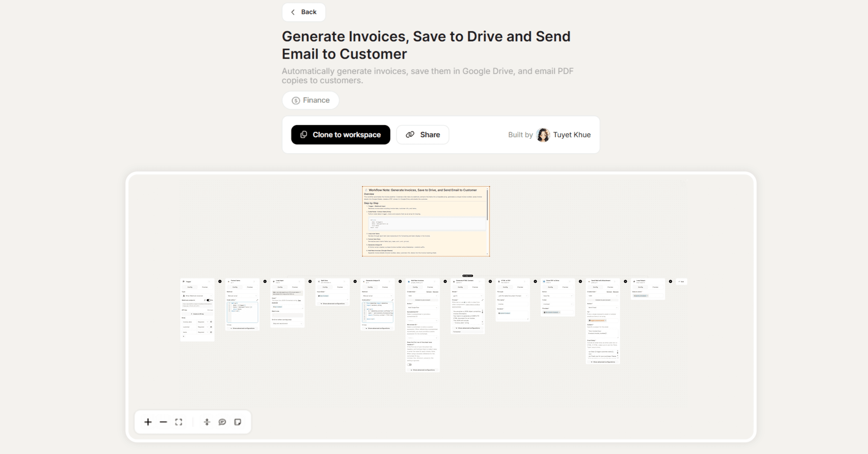
Task: Add a sticky note from the canvas toolbar
Action: click(238, 422)
